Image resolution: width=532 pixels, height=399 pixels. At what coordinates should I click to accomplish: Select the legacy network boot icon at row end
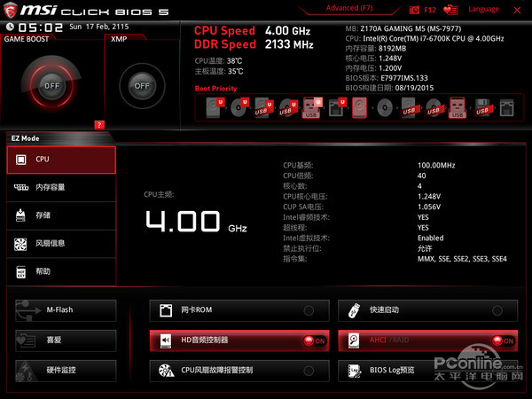(507, 108)
